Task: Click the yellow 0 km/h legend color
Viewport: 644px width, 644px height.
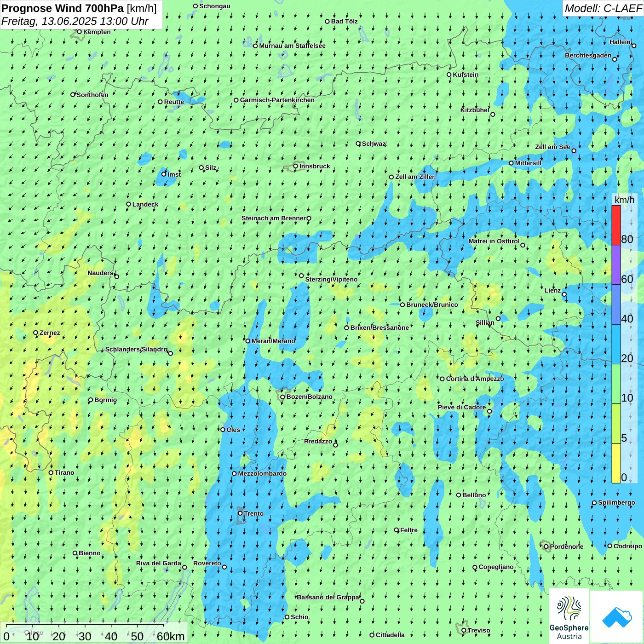Action: coord(616,463)
